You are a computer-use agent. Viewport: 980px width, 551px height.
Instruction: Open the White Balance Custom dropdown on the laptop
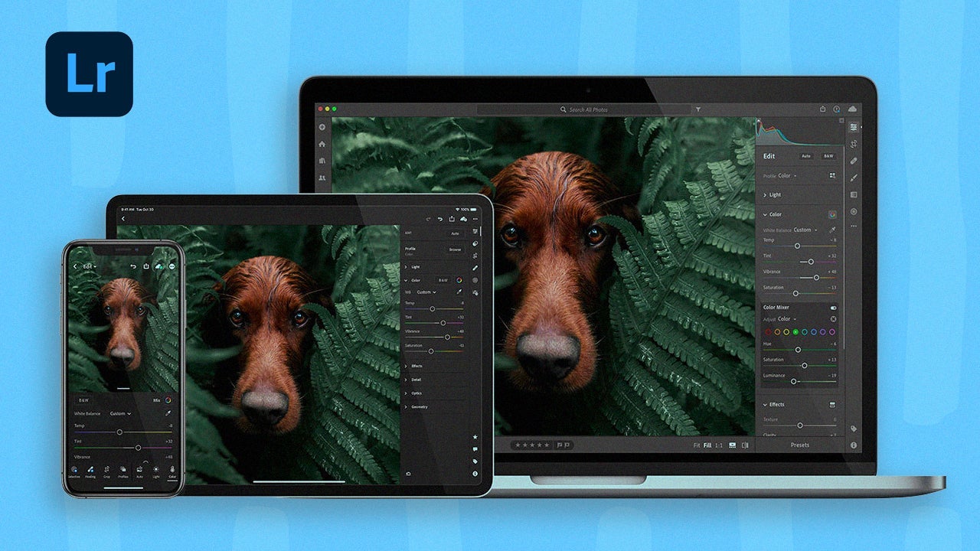point(804,230)
